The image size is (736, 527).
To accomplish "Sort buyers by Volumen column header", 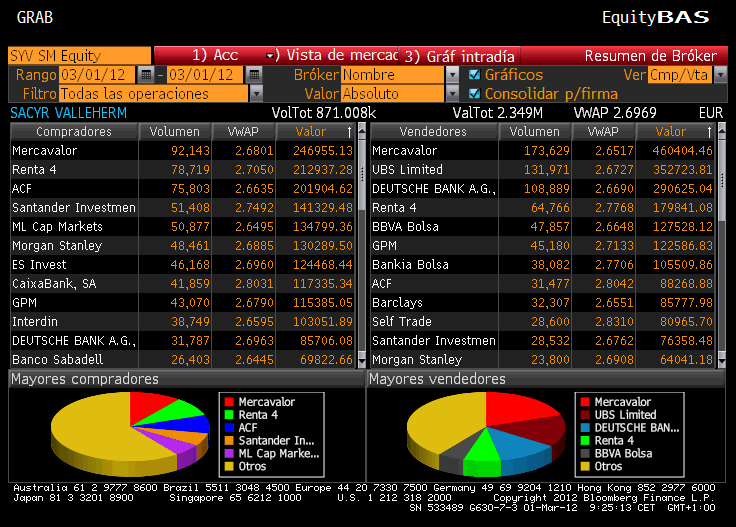I will point(175,132).
